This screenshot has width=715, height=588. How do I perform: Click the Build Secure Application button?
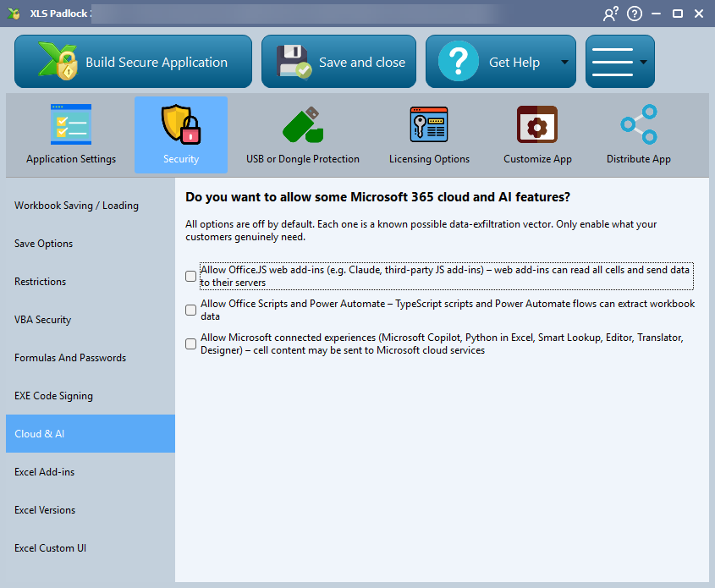point(133,62)
